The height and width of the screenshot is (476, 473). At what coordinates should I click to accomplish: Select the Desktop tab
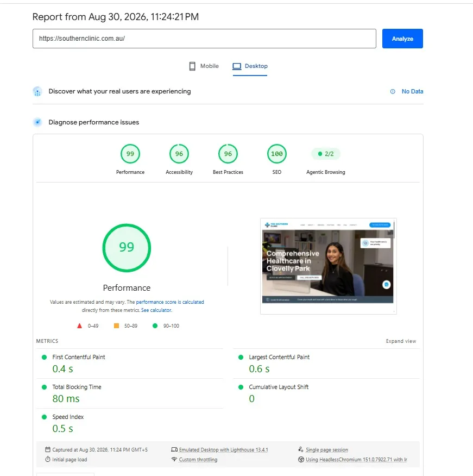click(x=250, y=66)
